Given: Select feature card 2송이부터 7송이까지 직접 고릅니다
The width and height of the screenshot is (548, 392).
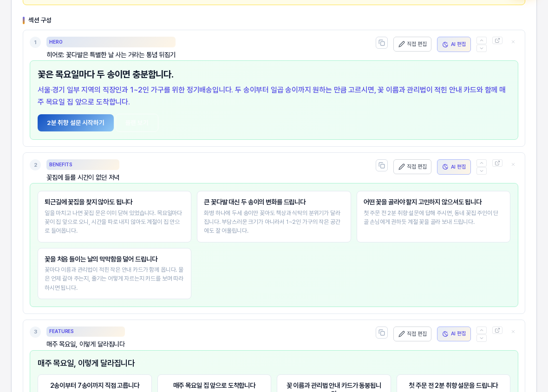Looking at the screenshot, I should (95, 383).
